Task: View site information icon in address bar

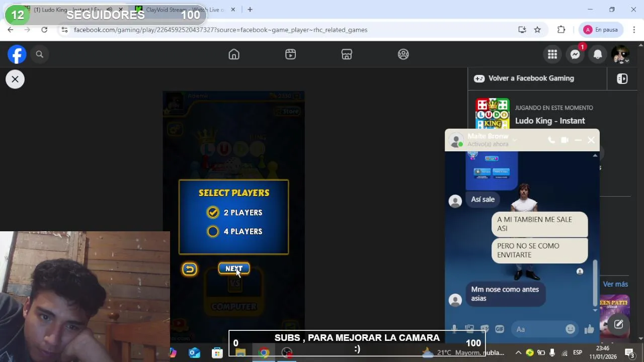Action: 64,30
